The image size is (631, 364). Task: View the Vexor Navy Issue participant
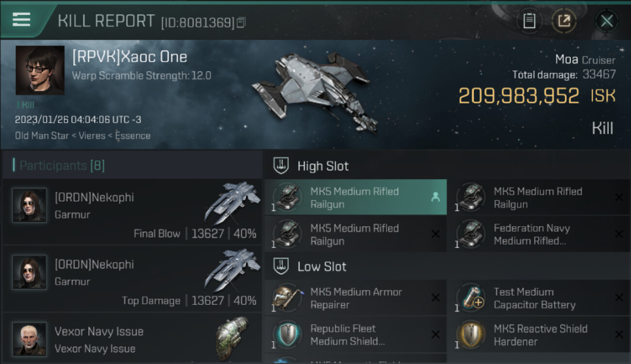coord(132,339)
